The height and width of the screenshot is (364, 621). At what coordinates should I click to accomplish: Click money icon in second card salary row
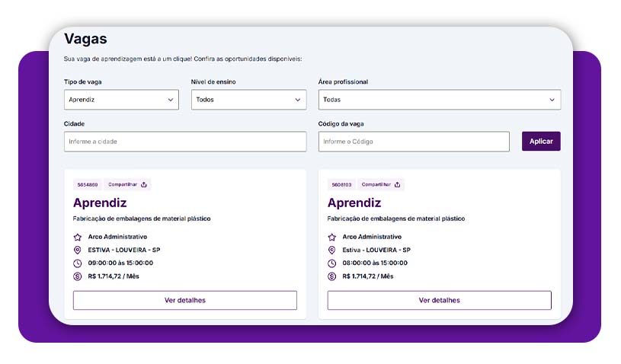click(332, 276)
